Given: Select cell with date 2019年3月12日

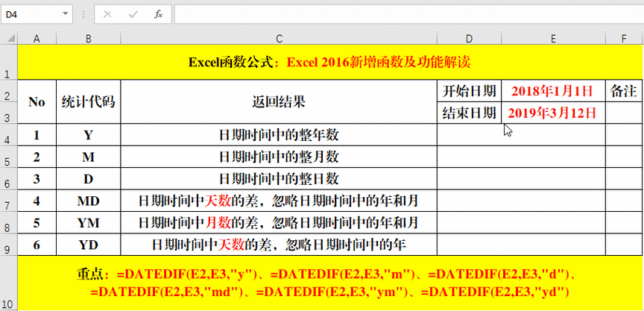Looking at the screenshot, I should pyautogui.click(x=553, y=113).
